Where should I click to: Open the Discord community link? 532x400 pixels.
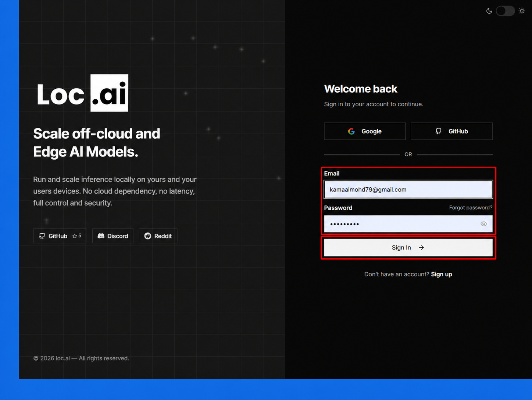tap(113, 236)
